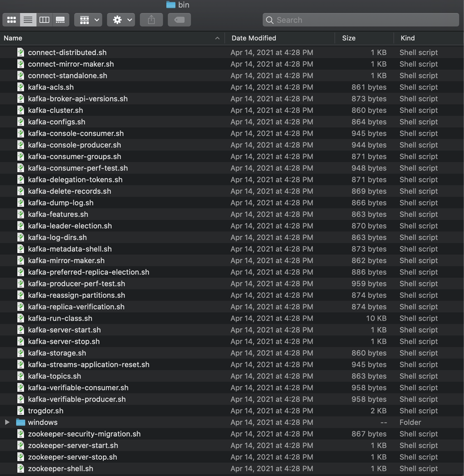This screenshot has width=464, height=476.
Task: Select the kafka-producer-perf-test.sh file name
Action: (x=76, y=284)
